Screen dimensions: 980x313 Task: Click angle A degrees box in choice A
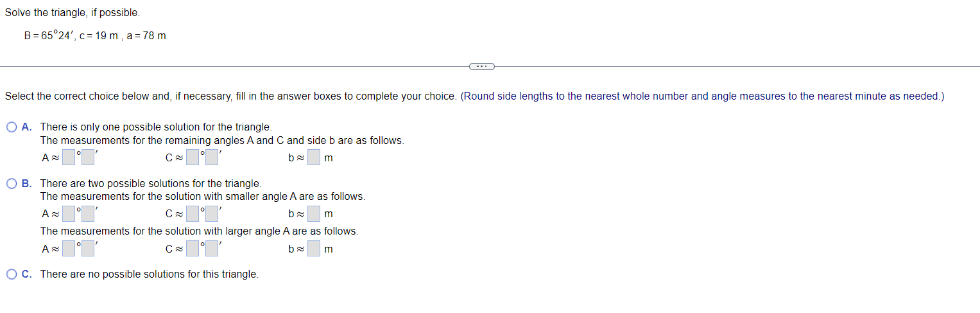pyautogui.click(x=69, y=157)
